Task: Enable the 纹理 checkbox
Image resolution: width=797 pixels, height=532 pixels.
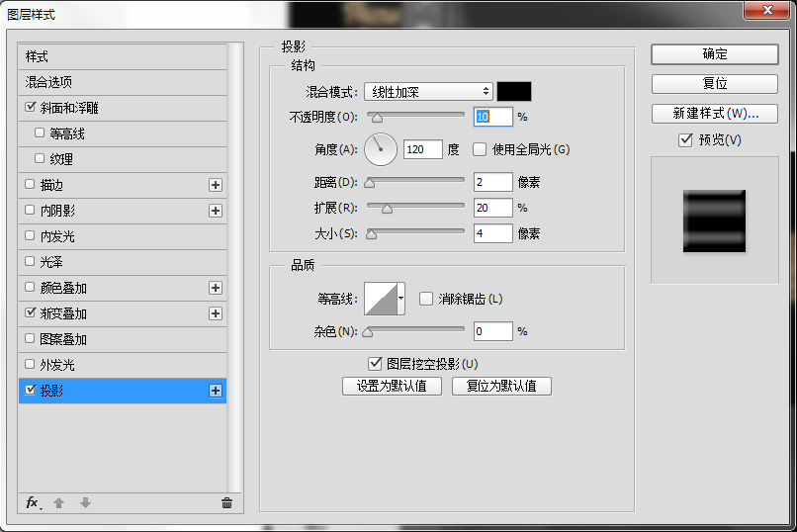Action: click(40, 158)
